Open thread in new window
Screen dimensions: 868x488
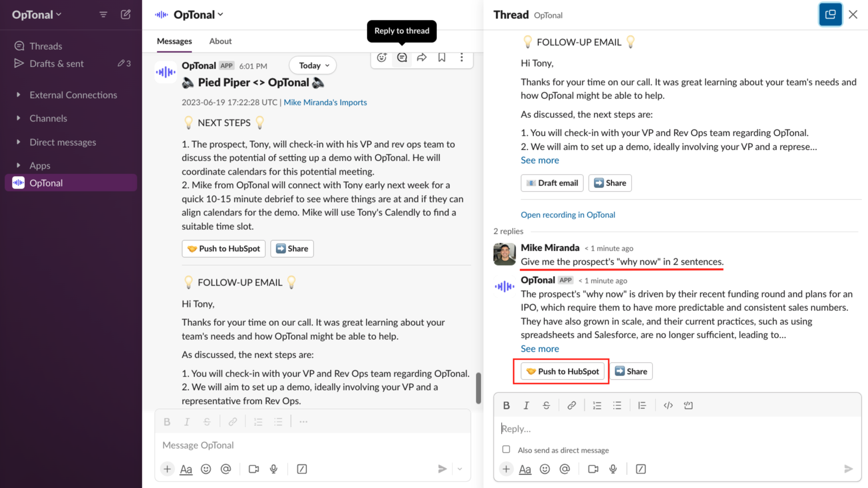click(x=830, y=14)
